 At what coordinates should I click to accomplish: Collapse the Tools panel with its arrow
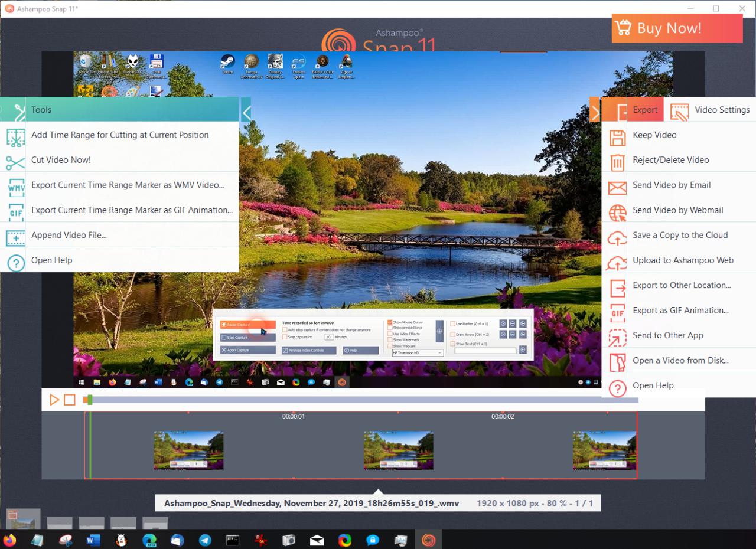pyautogui.click(x=246, y=110)
